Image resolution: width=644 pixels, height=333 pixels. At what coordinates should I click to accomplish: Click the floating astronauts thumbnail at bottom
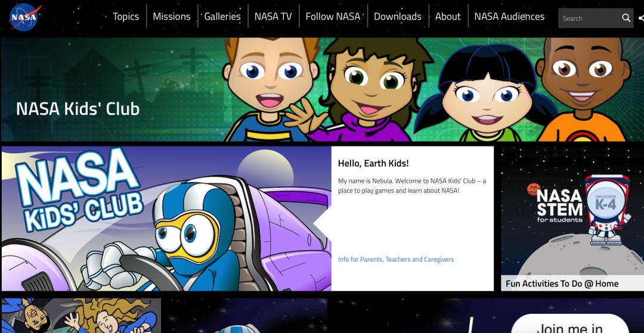(x=81, y=315)
